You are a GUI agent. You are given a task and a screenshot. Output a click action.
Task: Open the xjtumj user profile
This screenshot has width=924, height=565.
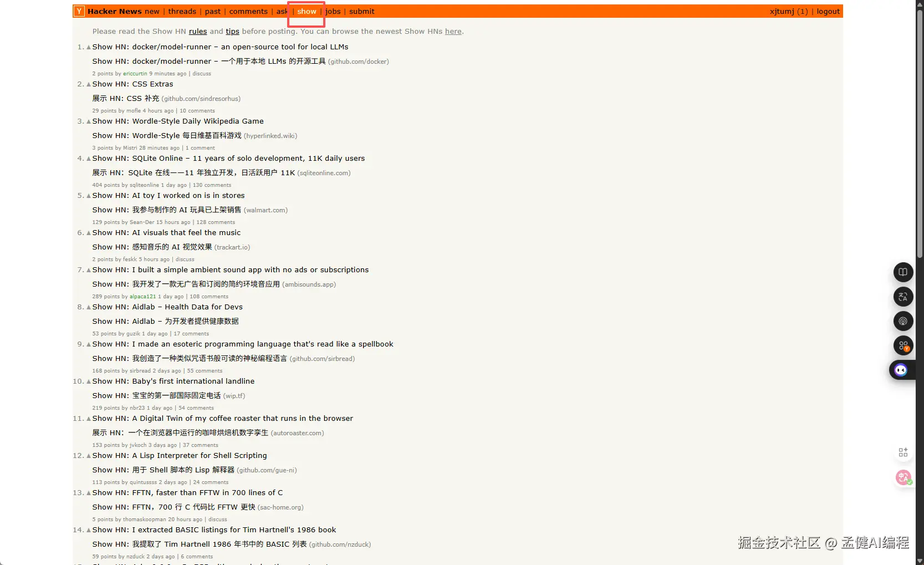782,11
